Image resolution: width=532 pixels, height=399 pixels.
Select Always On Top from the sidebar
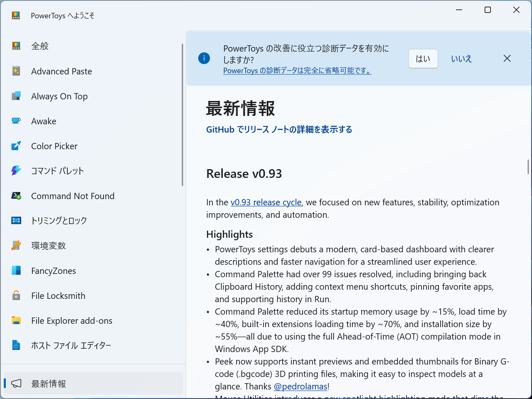(59, 96)
